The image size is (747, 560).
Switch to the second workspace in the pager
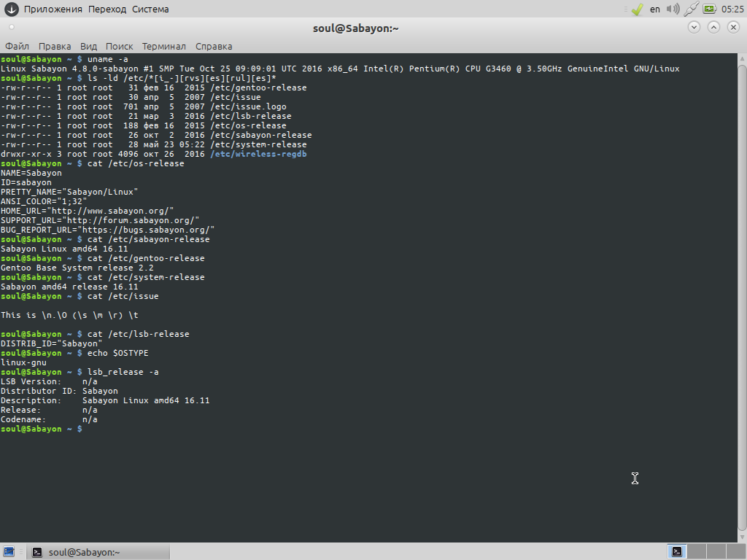pyautogui.click(x=697, y=552)
